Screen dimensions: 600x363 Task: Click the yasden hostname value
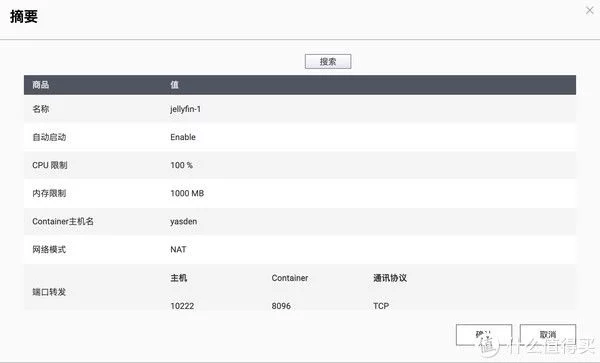click(x=184, y=221)
